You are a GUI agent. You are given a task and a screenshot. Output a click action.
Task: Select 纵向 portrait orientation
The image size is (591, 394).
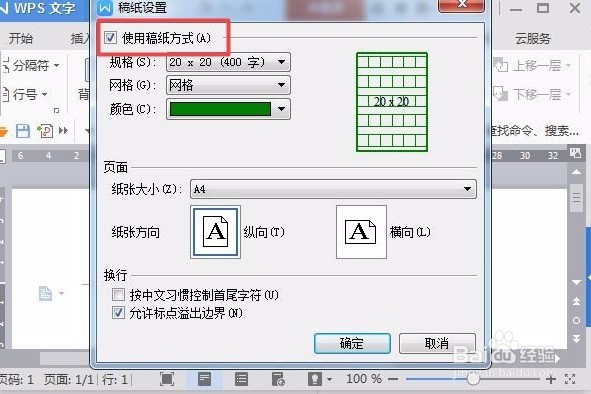click(215, 232)
